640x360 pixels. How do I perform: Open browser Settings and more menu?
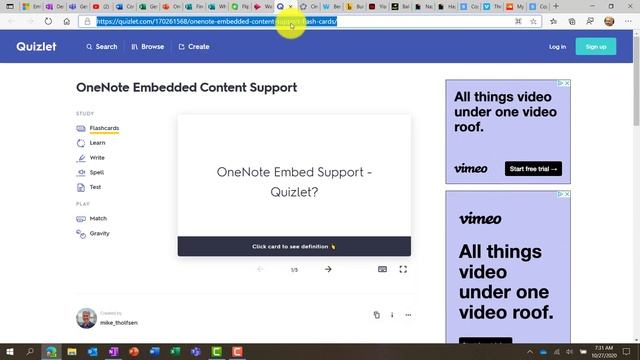(x=628, y=21)
